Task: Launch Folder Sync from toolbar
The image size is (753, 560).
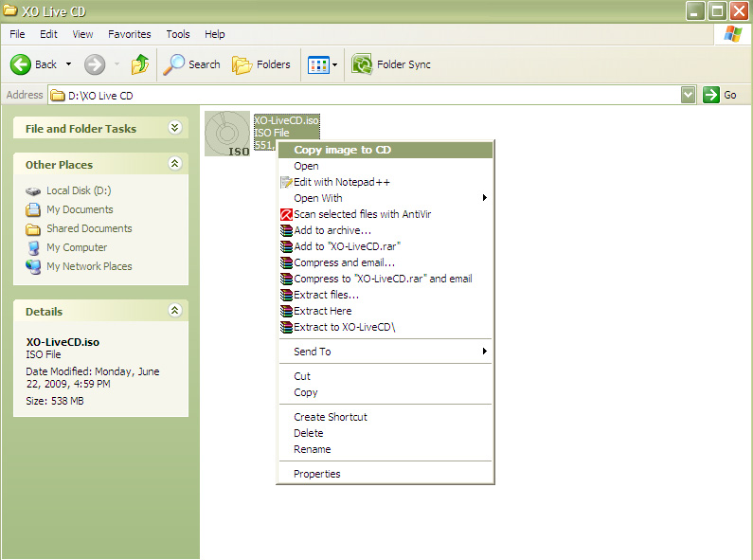Action: coord(391,64)
